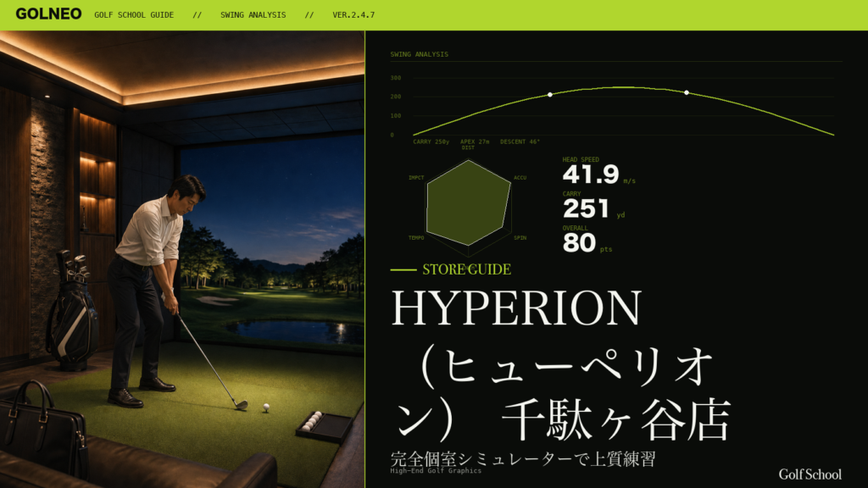Click the SPIN radar axis label

coord(520,238)
